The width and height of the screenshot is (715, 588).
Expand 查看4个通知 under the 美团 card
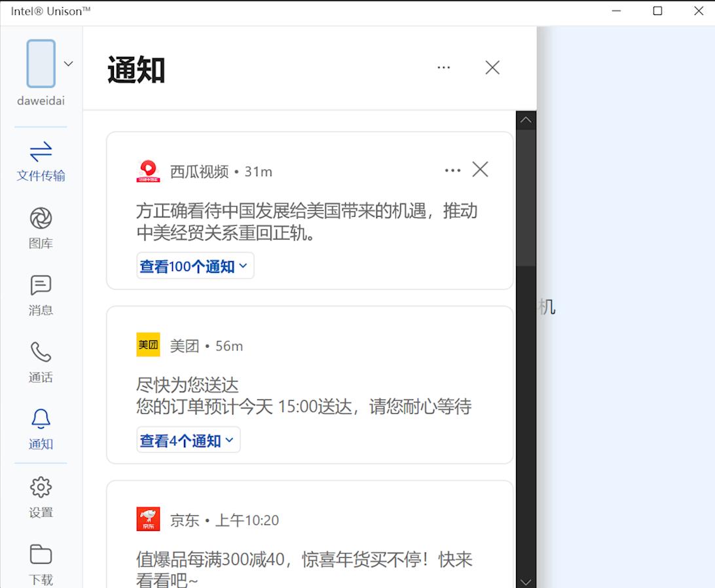point(188,440)
